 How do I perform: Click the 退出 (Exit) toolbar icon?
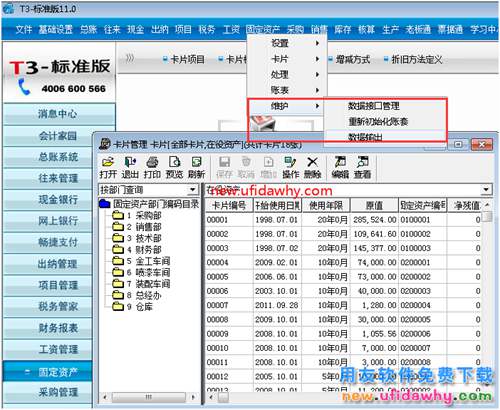pos(130,167)
